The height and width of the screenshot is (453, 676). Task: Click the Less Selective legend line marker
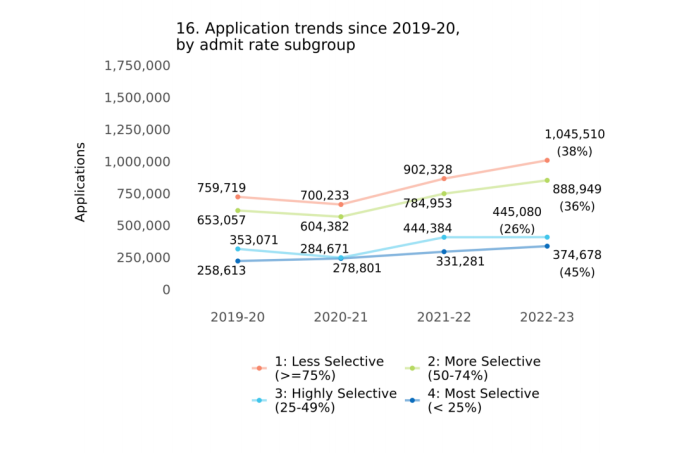pyautogui.click(x=259, y=368)
